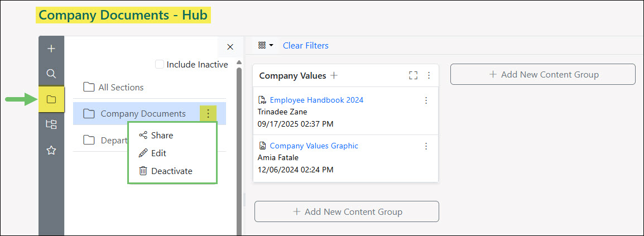644x236 pixels.
Task: Open the hierarchy tree icon in sidebar
Action: [51, 125]
